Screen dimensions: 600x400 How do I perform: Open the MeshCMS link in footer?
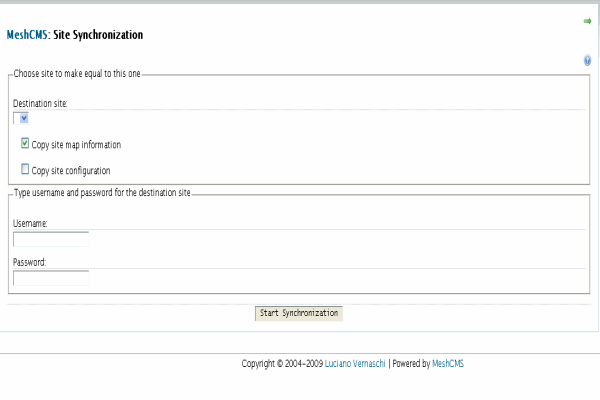(448, 364)
